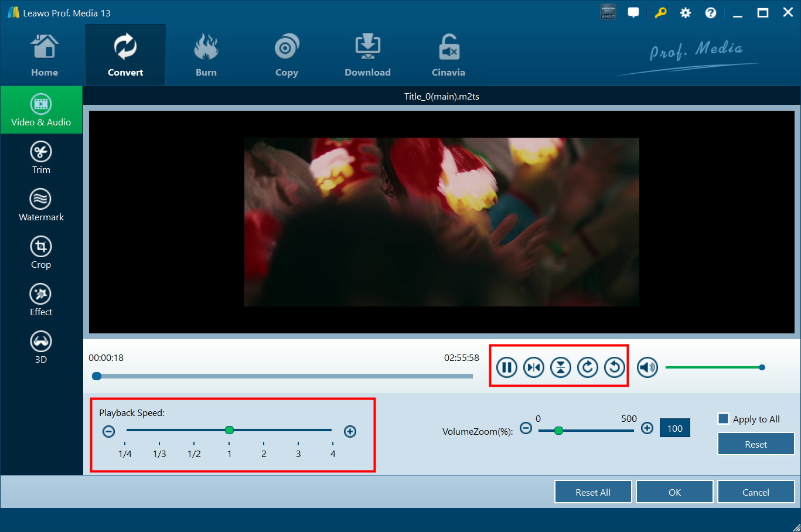This screenshot has width=801, height=532.
Task: Click the Reset All button
Action: (x=593, y=492)
